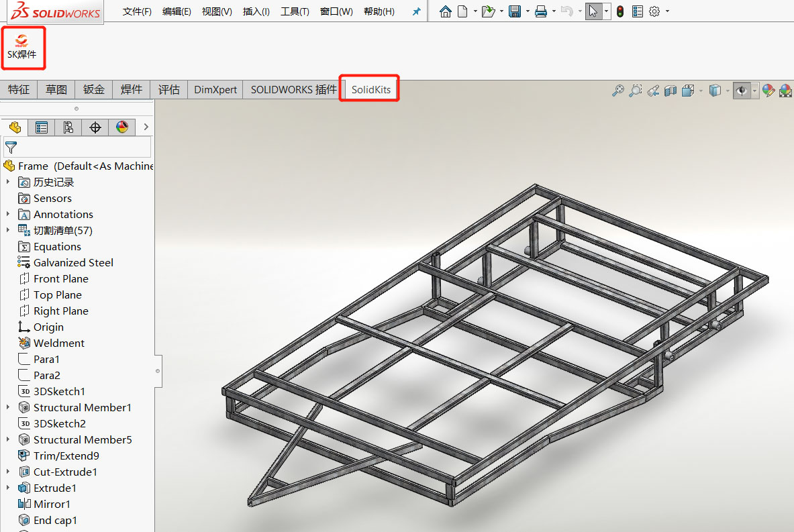Open the Section View tool
794x532 pixels.
pos(671,91)
